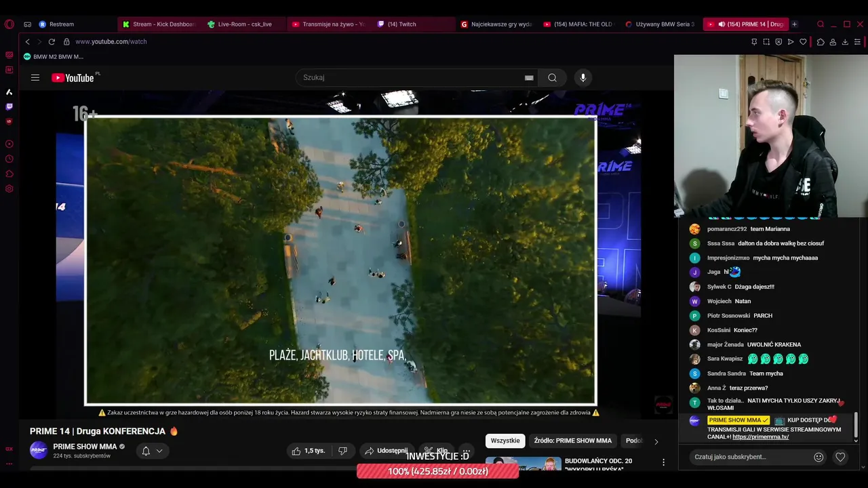This screenshot has width=868, height=488.
Task: Switch to Transmisje na żywo tab
Action: coord(328,24)
